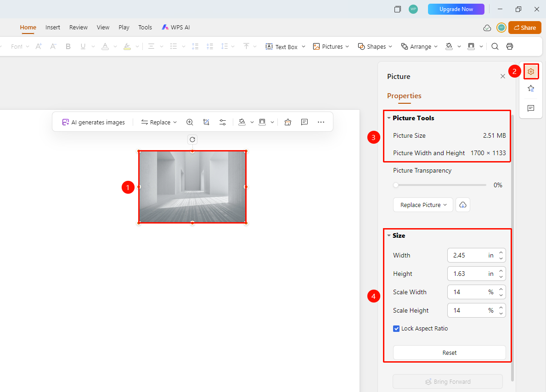Open more options ellipsis in floating toolbar
The width and height of the screenshot is (546, 392).
pos(321,122)
